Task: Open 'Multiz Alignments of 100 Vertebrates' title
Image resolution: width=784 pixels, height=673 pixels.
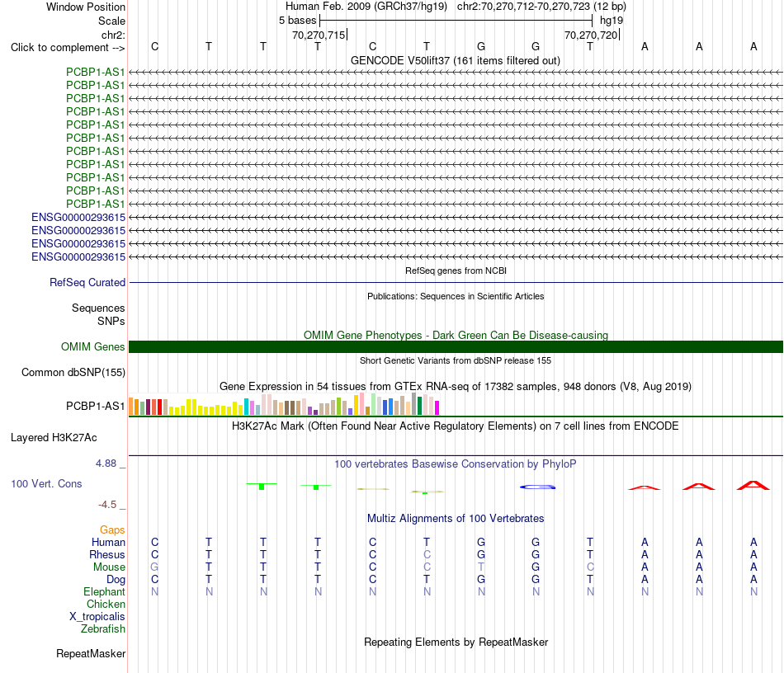Action: (456, 519)
